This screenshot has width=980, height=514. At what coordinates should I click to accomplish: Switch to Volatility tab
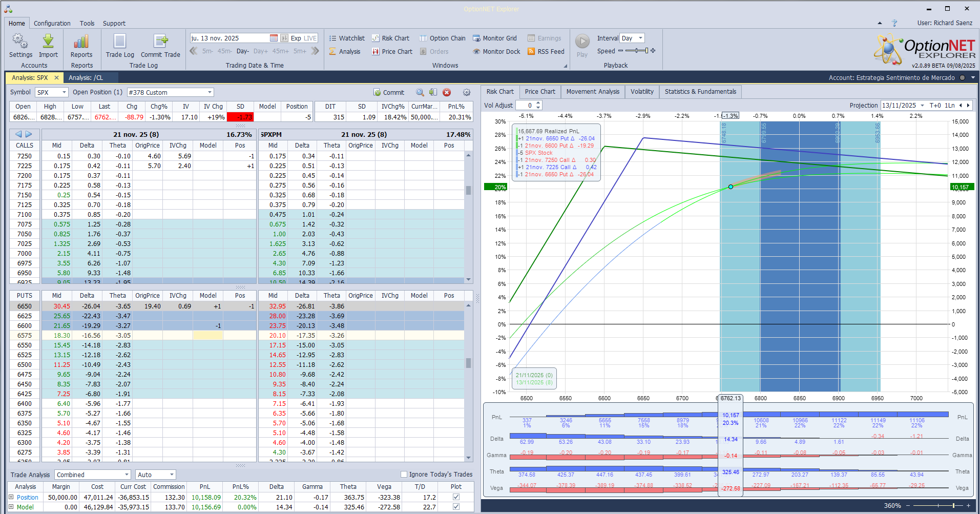pos(642,91)
